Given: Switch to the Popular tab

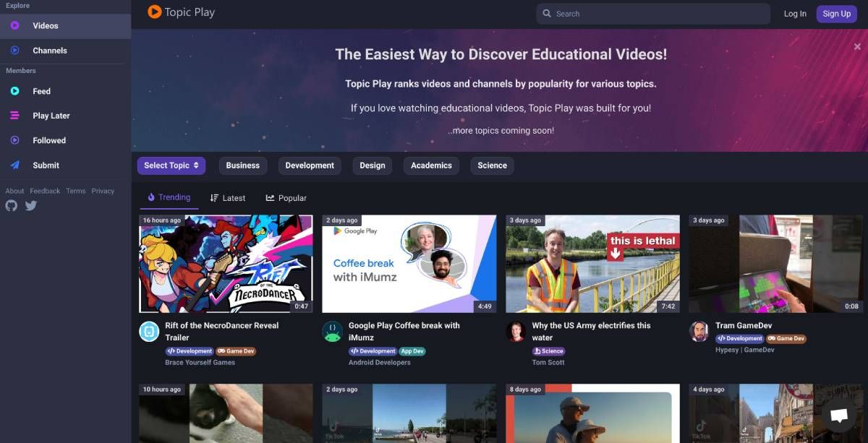Looking at the screenshot, I should (286, 198).
